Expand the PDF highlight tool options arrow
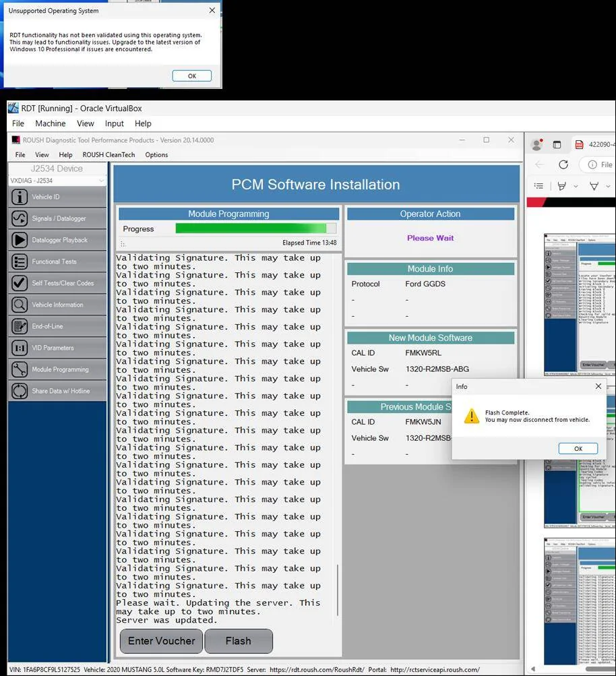Screen dimensions: 616x676 [576, 186]
